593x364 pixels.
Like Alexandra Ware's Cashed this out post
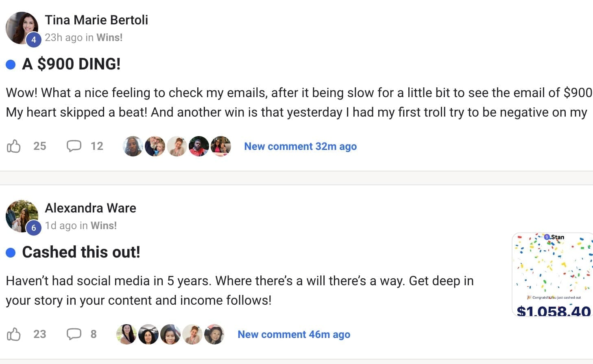point(14,334)
